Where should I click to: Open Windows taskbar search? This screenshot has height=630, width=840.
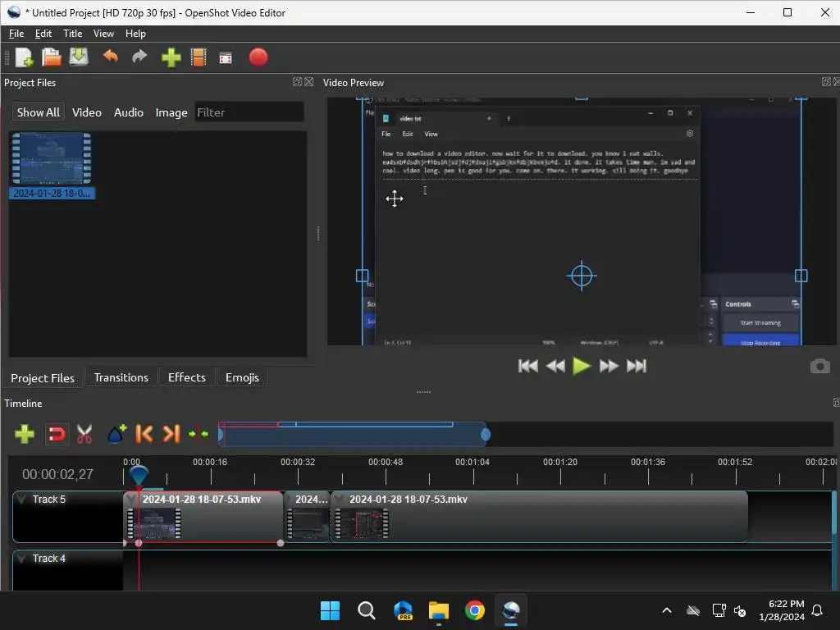click(367, 610)
